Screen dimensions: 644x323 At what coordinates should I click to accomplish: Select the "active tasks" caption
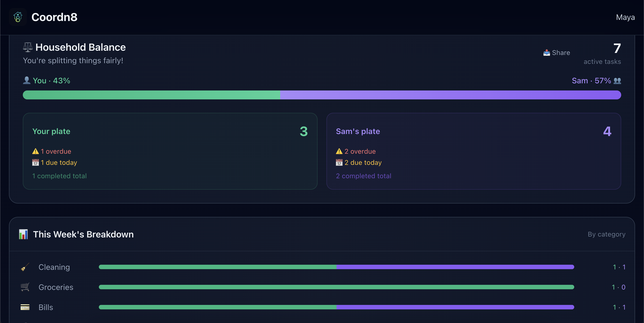602,61
